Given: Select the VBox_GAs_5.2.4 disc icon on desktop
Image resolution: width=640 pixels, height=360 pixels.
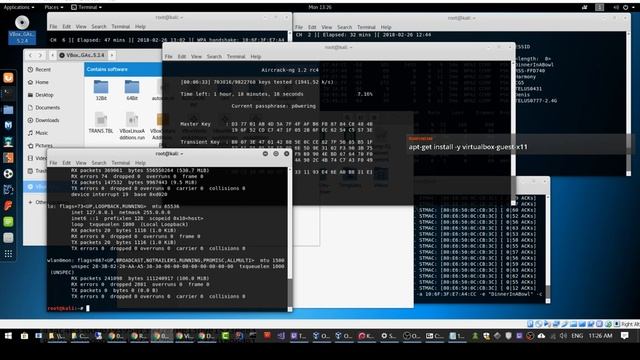Looking at the screenshot, I should 22,29.
